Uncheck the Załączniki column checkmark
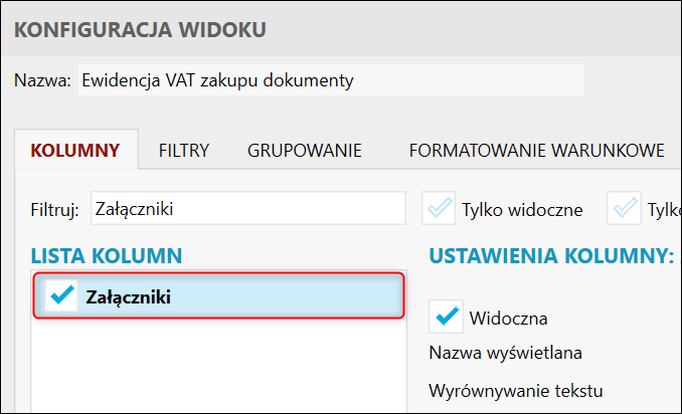 coord(62,296)
